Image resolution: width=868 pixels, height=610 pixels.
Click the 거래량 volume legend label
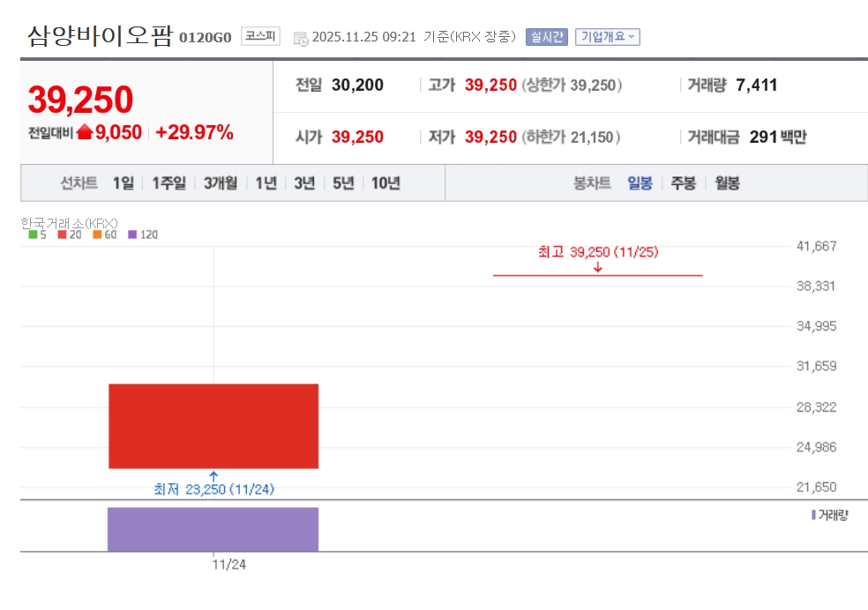pos(833,515)
